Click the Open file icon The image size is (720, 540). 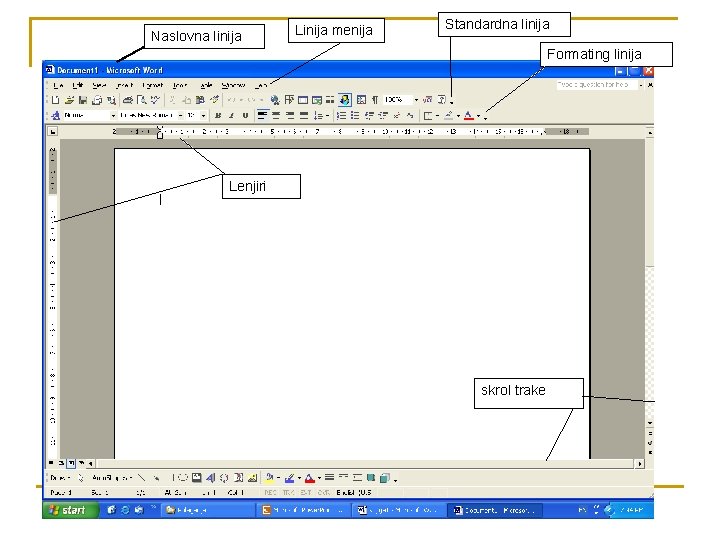coord(69,100)
